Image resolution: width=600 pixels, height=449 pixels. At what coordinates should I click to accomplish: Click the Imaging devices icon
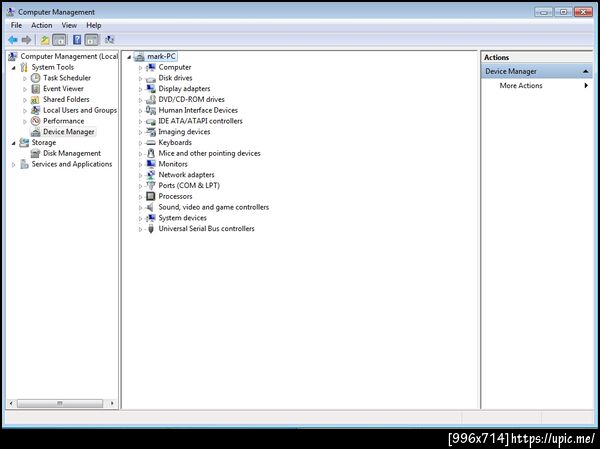pos(151,132)
